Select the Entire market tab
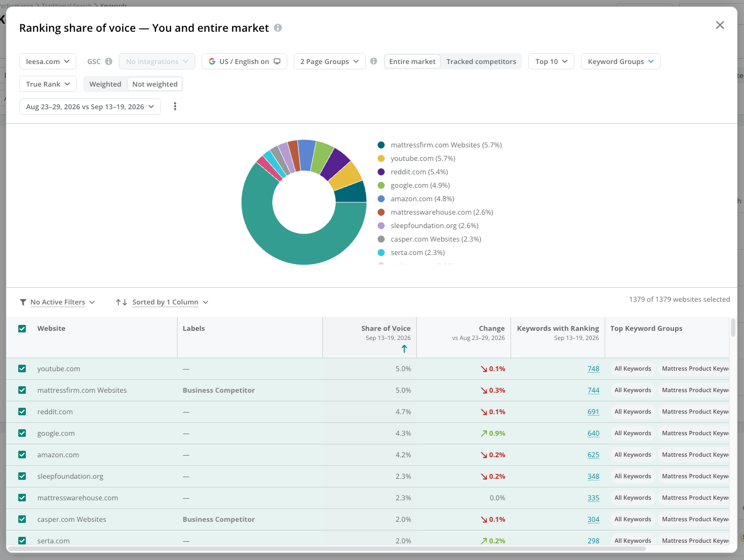 412,61
